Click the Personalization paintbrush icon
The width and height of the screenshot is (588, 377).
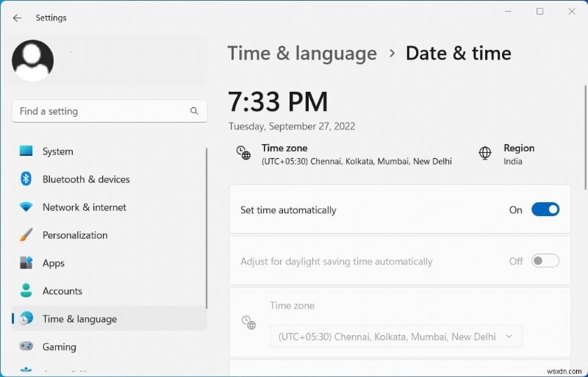click(26, 235)
